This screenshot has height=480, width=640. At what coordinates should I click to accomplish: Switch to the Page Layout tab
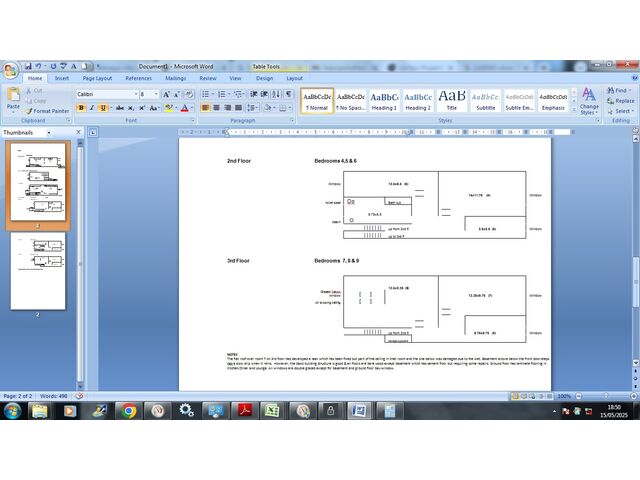97,78
